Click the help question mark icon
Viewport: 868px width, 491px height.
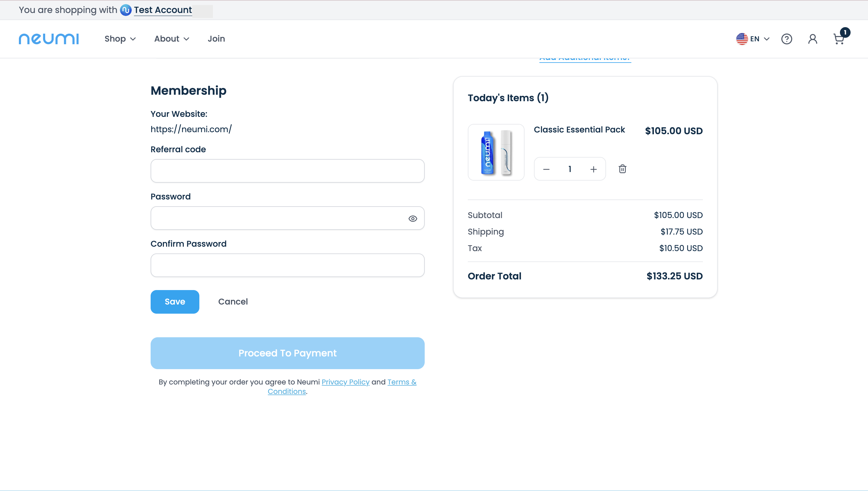point(787,39)
